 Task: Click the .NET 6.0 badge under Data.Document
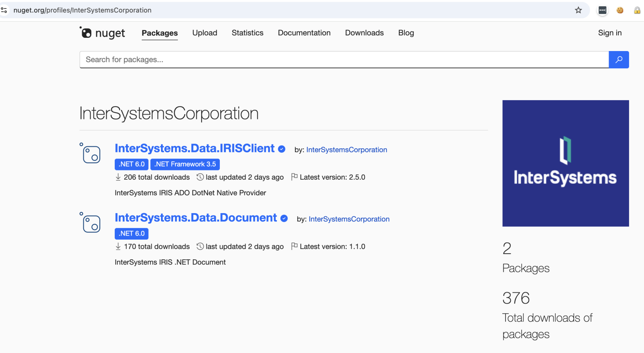pyautogui.click(x=132, y=234)
